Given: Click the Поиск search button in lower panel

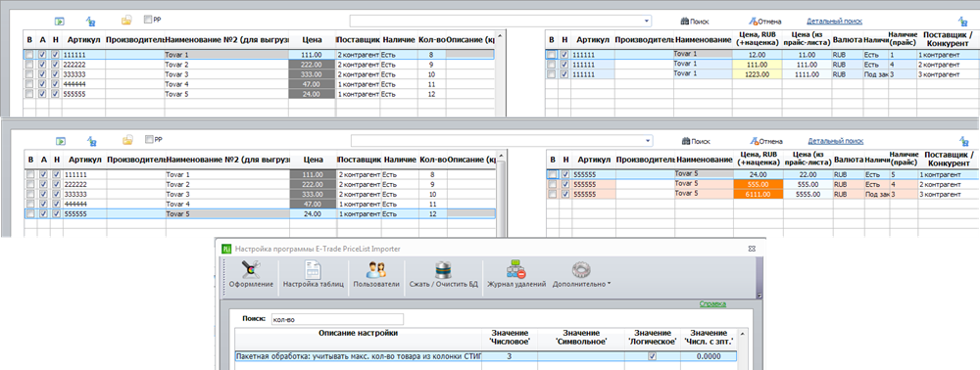Looking at the screenshot, I should click(696, 142).
